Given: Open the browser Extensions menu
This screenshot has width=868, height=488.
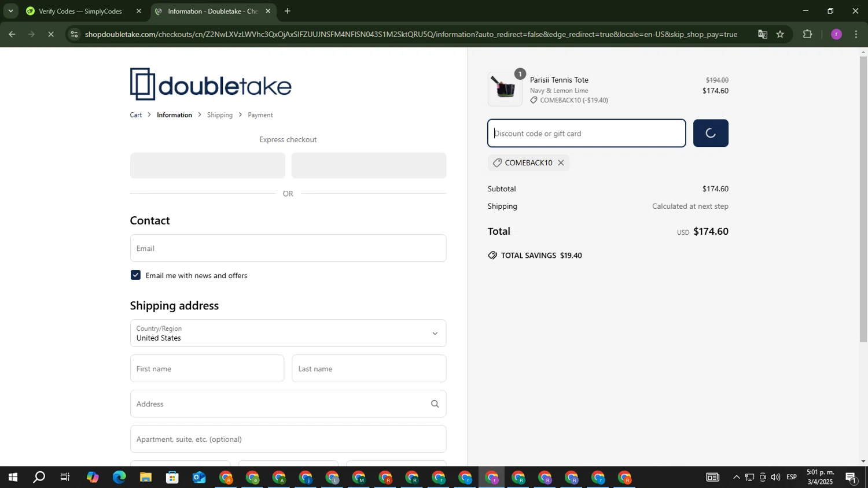Looking at the screenshot, I should pyautogui.click(x=808, y=34).
